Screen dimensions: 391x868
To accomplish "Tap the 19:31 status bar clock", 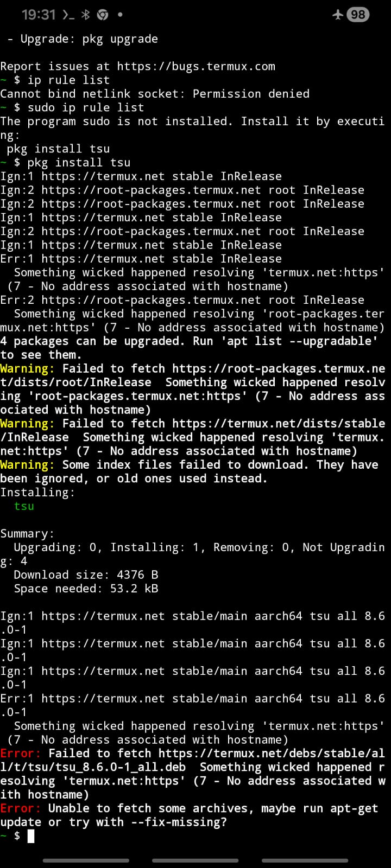I will (x=39, y=15).
